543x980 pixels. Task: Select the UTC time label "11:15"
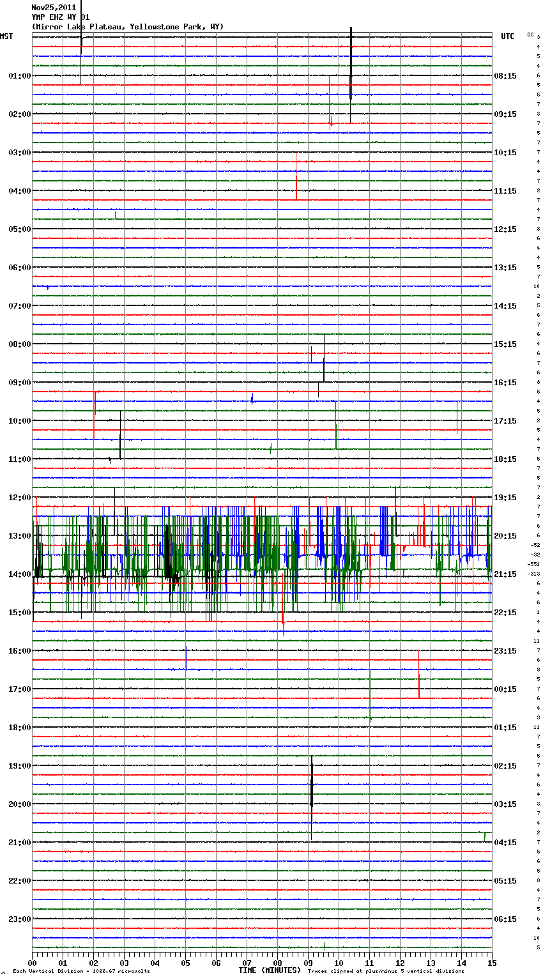point(505,191)
